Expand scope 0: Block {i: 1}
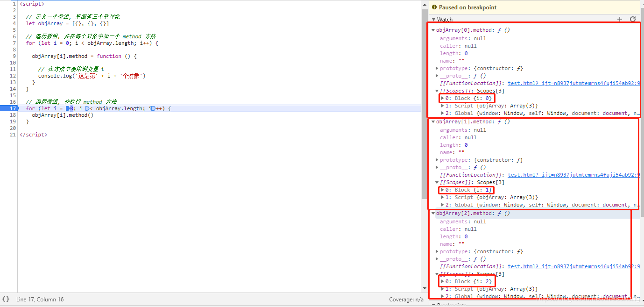 coord(442,190)
